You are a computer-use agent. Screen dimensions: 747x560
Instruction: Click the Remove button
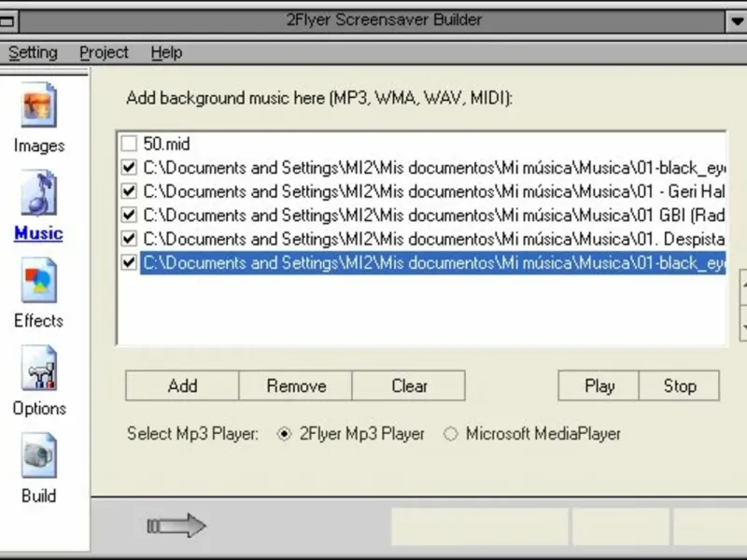(x=296, y=385)
